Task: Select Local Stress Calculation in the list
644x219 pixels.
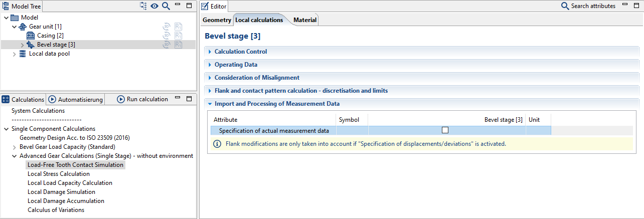Action: click(x=59, y=174)
